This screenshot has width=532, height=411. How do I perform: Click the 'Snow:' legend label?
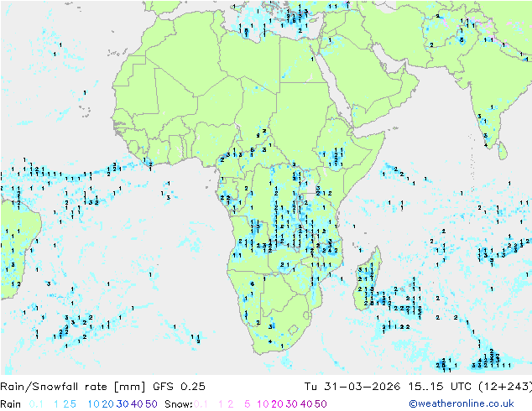[179, 404]
